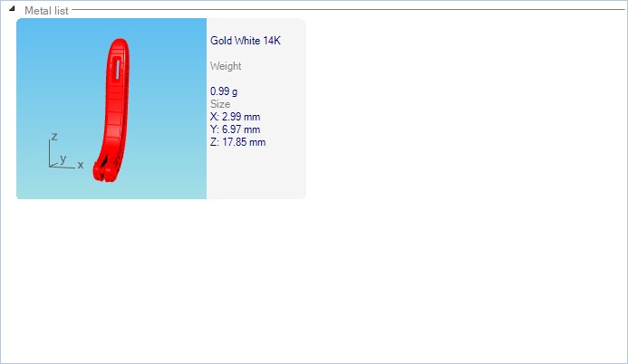Click the middle of the red model's curved band
The image size is (628, 364).
pos(114,118)
